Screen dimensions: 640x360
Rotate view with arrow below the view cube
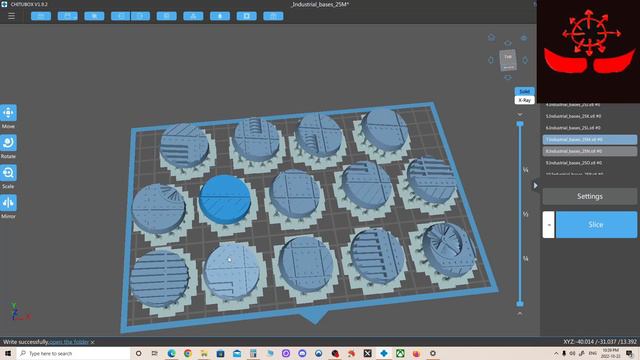tap(508, 77)
